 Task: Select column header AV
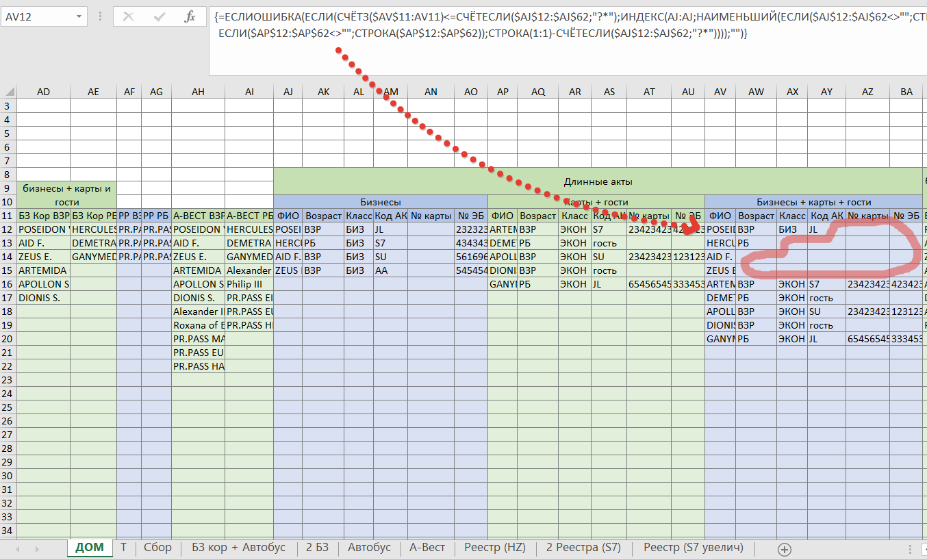[720, 92]
